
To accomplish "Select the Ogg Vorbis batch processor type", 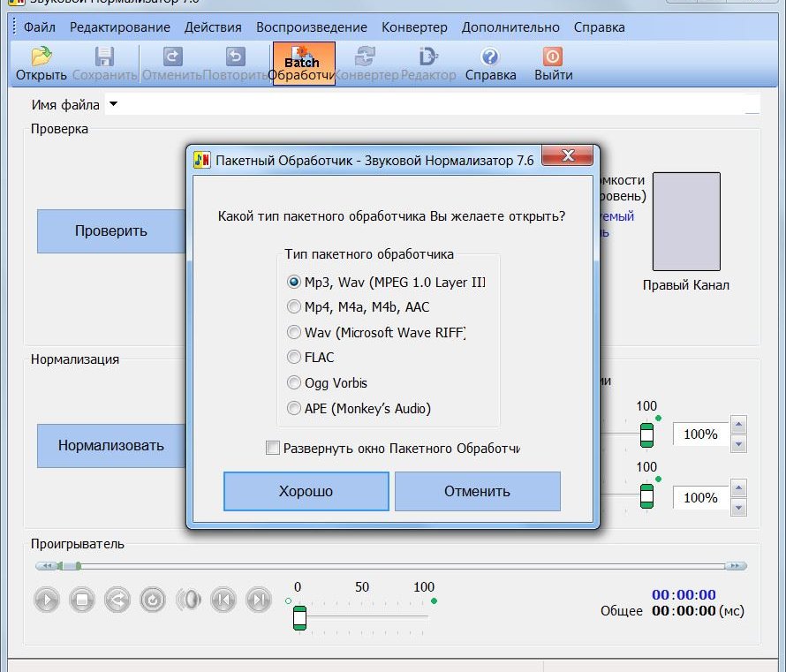I will tap(327, 383).
